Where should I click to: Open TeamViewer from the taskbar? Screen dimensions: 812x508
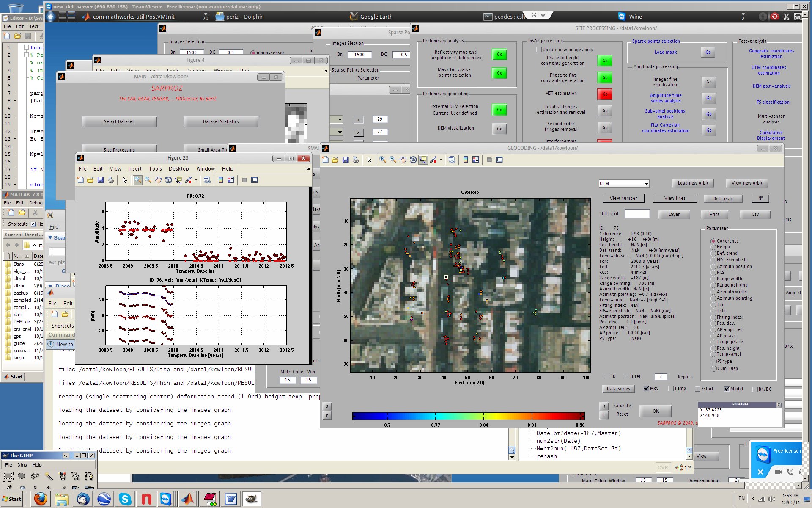[x=165, y=499]
